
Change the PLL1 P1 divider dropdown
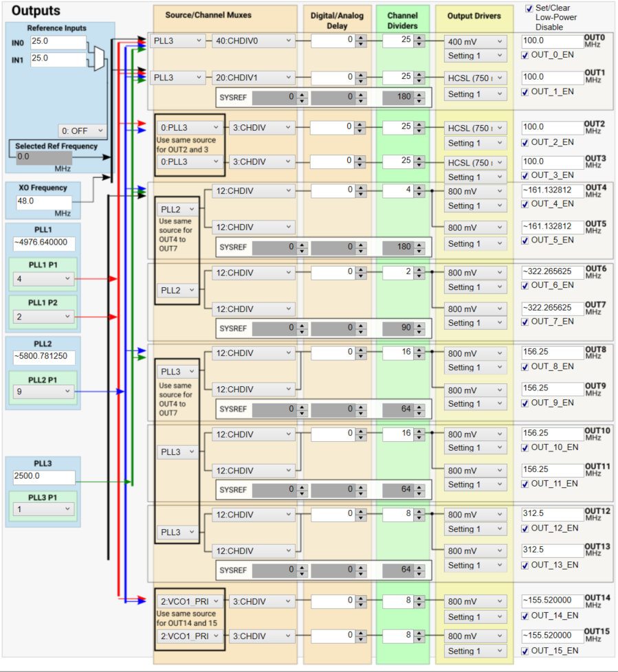[x=43, y=279]
